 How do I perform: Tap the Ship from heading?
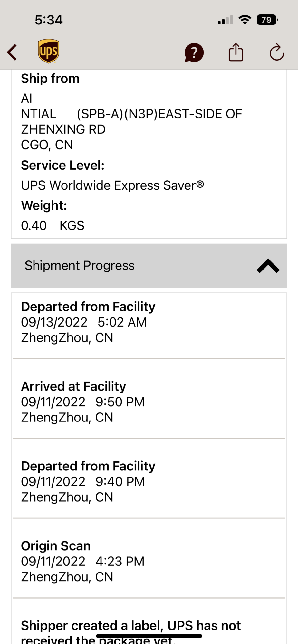[x=50, y=79]
